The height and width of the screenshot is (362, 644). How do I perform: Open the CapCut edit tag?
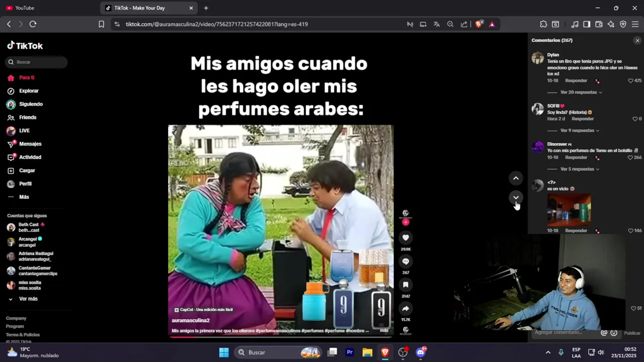click(203, 310)
